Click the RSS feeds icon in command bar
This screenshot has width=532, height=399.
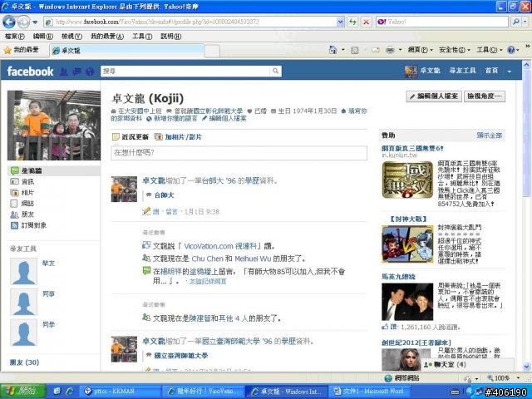pos(355,50)
